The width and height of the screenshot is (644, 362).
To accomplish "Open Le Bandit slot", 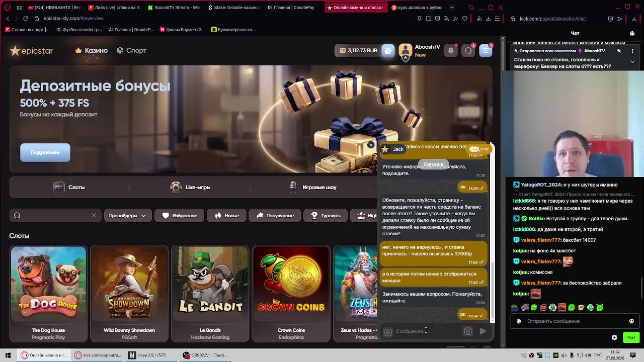I will (x=210, y=294).
